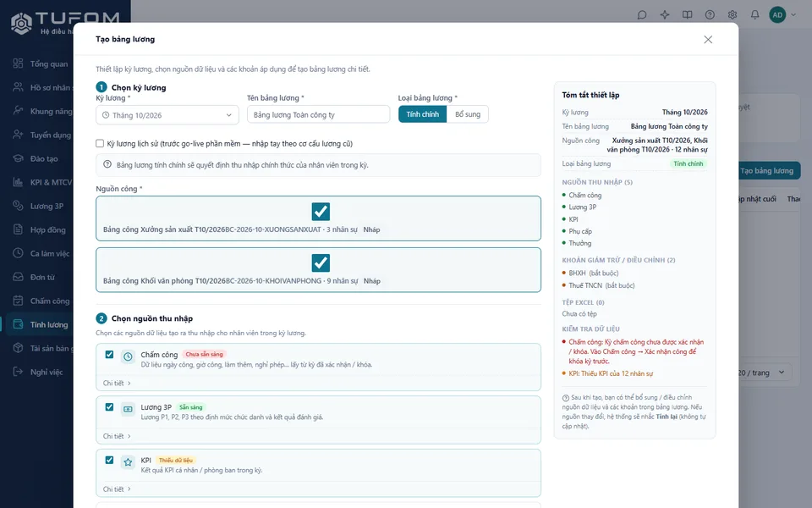Expand Chi tiết under Lương 3P
This screenshot has width=812, height=508.
(x=117, y=436)
